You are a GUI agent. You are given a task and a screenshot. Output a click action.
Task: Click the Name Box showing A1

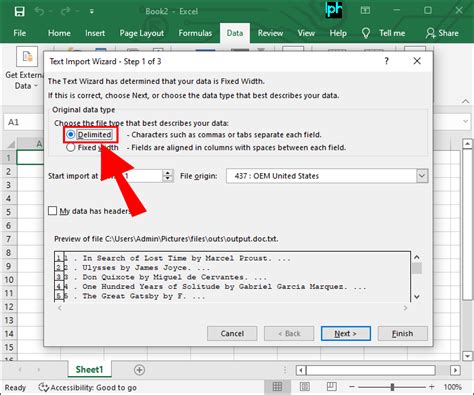click(x=23, y=122)
